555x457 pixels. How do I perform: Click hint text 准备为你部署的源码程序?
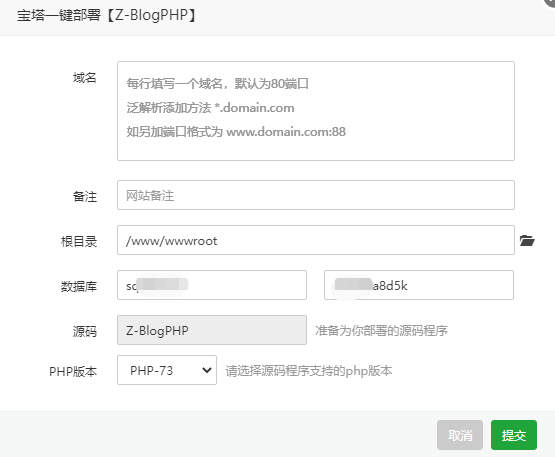pos(381,331)
